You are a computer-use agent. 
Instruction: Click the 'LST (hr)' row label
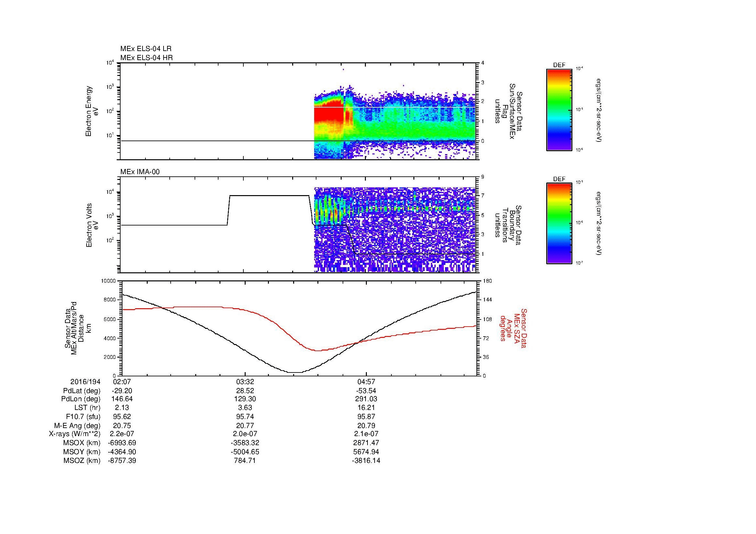click(87, 408)
